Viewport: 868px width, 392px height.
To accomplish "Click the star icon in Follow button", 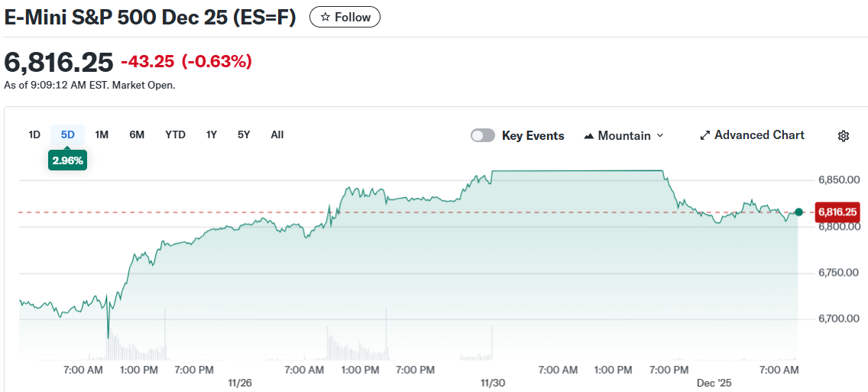I will tap(325, 17).
